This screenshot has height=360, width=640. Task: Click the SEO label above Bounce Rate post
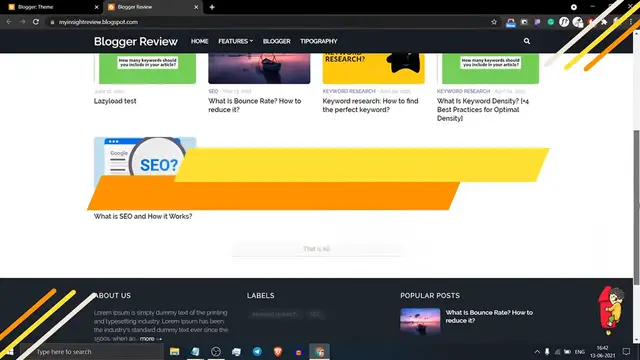click(x=213, y=91)
